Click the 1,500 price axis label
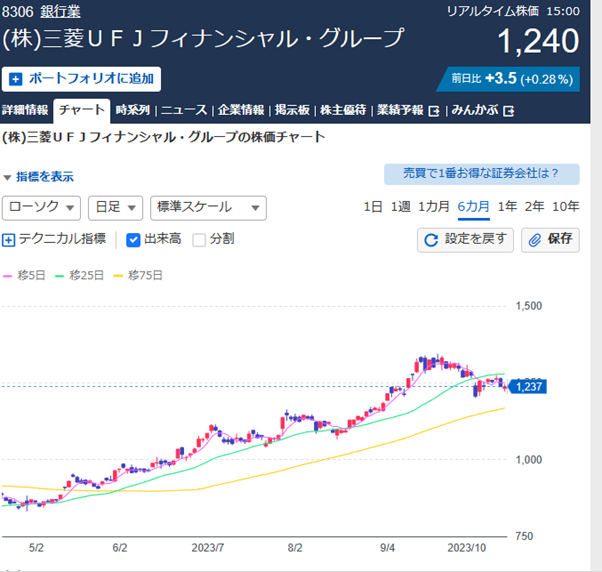602x572 pixels. tap(529, 306)
